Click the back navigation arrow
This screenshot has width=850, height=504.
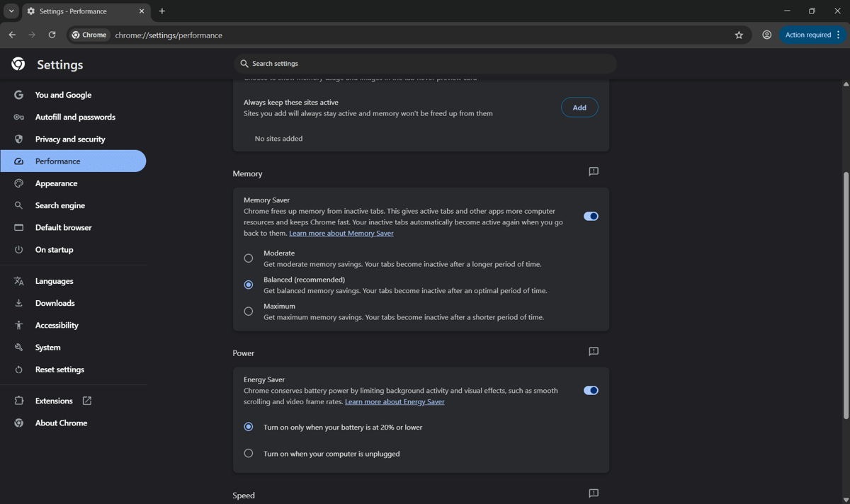click(x=12, y=35)
